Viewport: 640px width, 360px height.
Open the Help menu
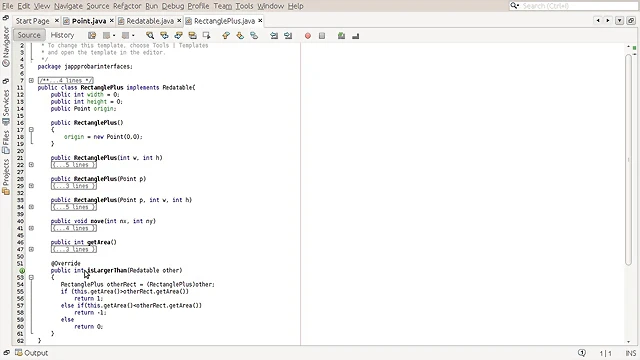click(x=296, y=6)
